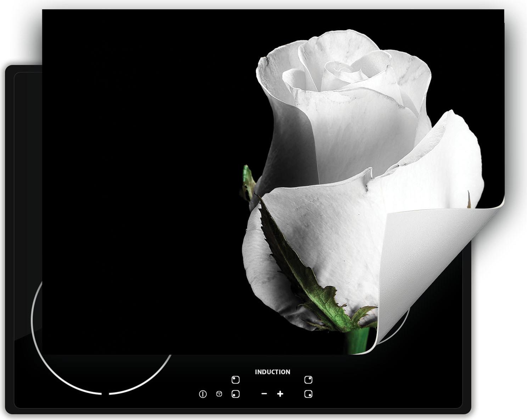Select the front-left cooking zone icon
The width and height of the screenshot is (527, 420).
(x=235, y=394)
